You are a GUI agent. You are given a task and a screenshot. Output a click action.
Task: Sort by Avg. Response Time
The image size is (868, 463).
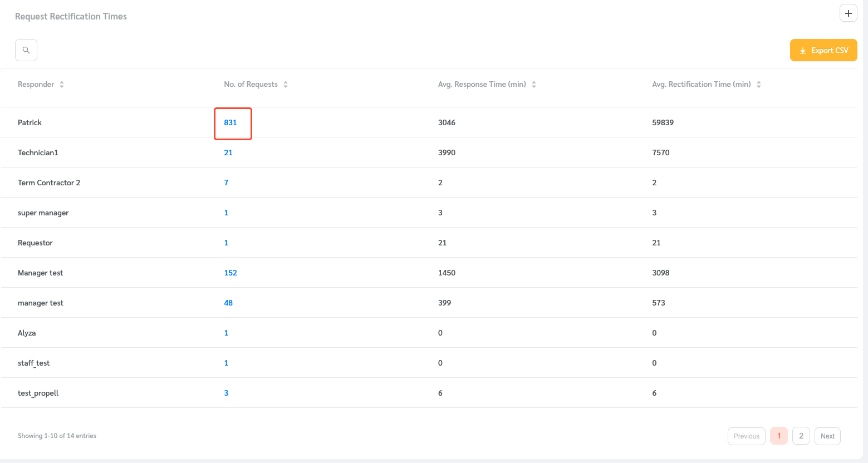click(534, 84)
